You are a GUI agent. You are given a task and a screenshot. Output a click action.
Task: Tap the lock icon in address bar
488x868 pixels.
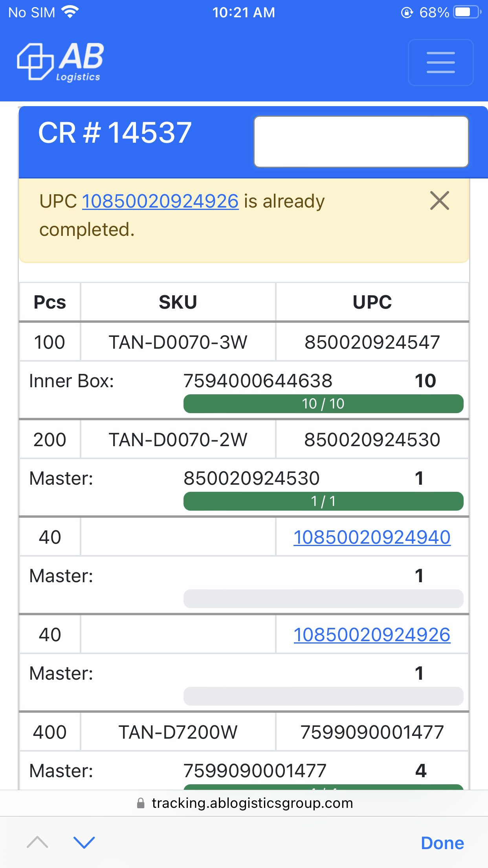(141, 803)
